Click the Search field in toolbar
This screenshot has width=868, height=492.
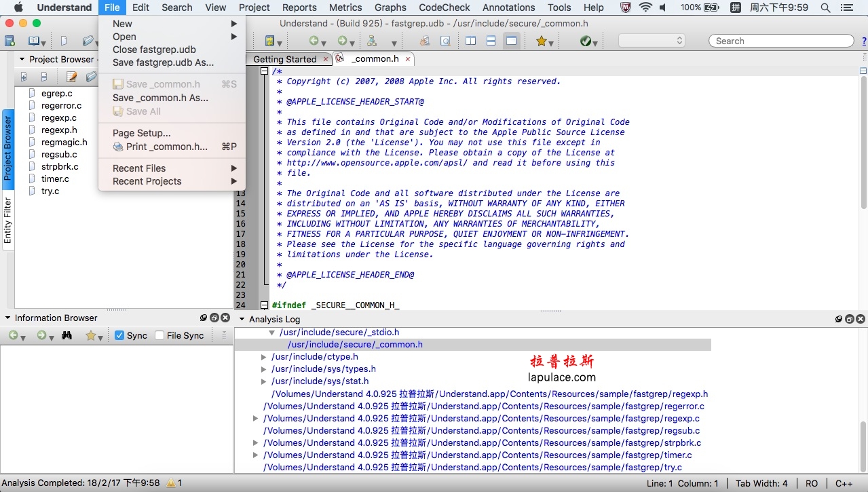point(781,41)
